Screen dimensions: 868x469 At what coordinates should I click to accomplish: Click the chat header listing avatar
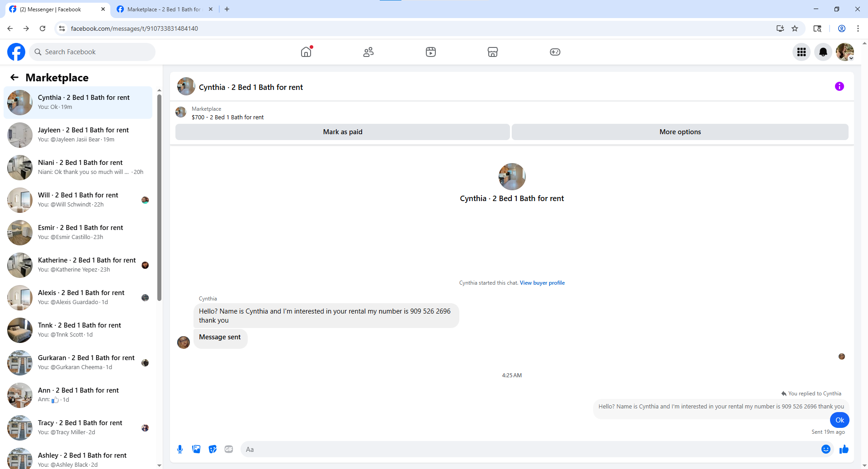(186, 86)
